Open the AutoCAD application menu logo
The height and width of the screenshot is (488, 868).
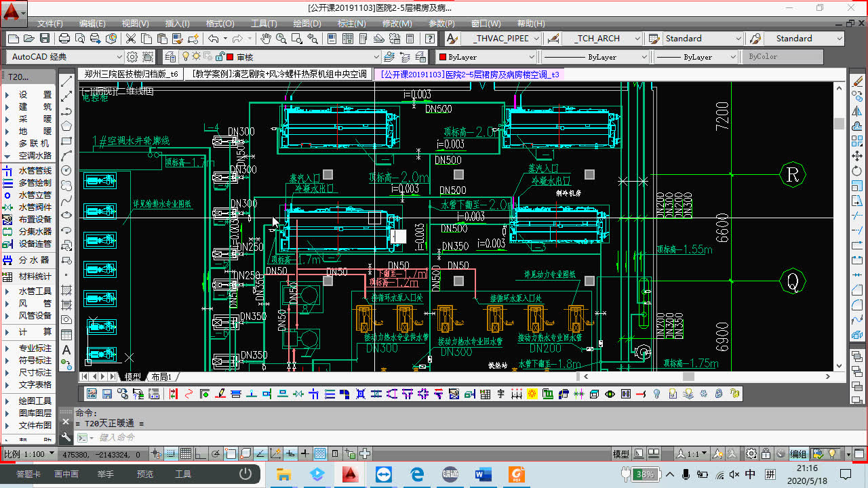click(14, 13)
